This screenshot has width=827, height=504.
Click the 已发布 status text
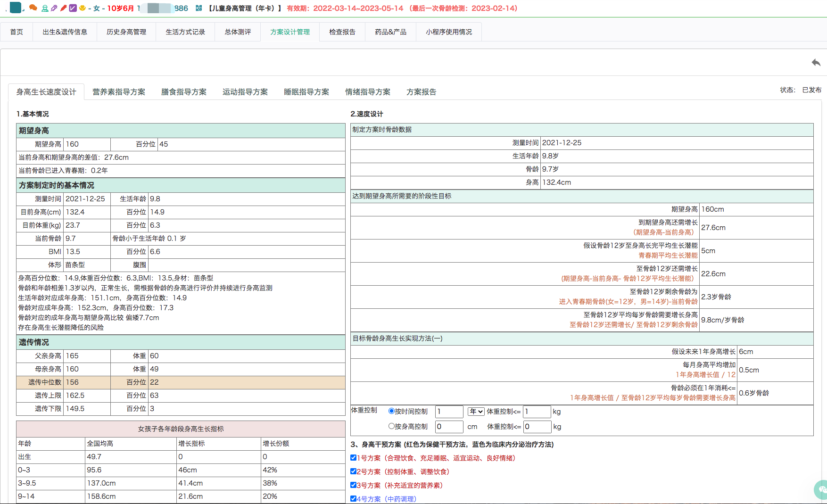pyautogui.click(x=812, y=90)
